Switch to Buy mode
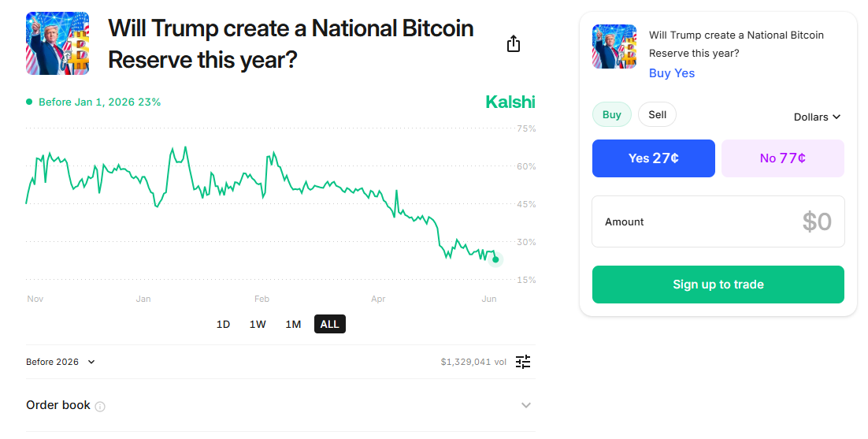 click(612, 115)
